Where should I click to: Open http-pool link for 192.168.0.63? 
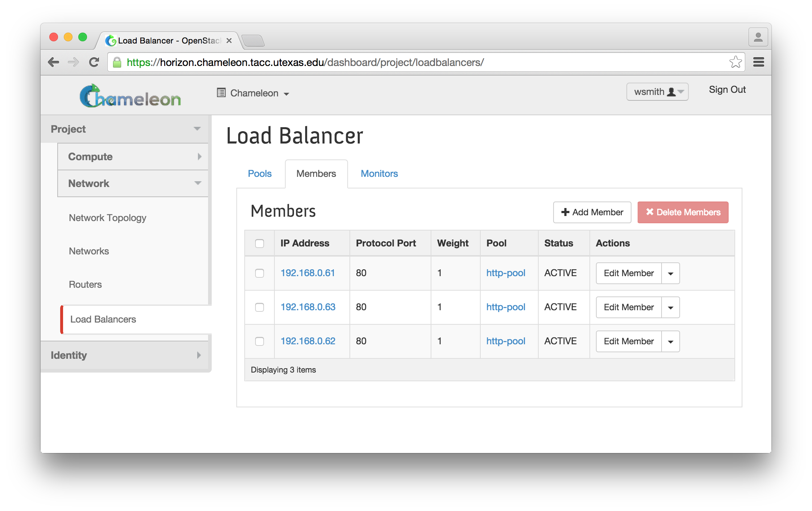coord(506,307)
